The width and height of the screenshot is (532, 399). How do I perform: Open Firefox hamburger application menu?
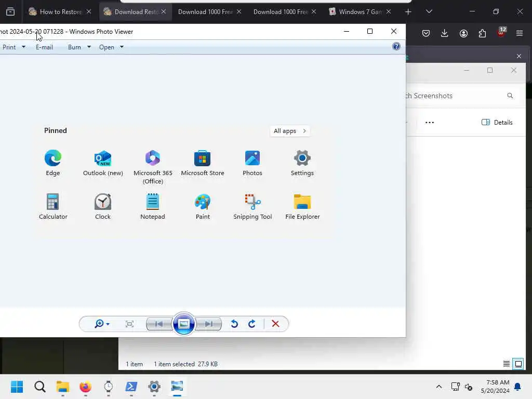[520, 33]
